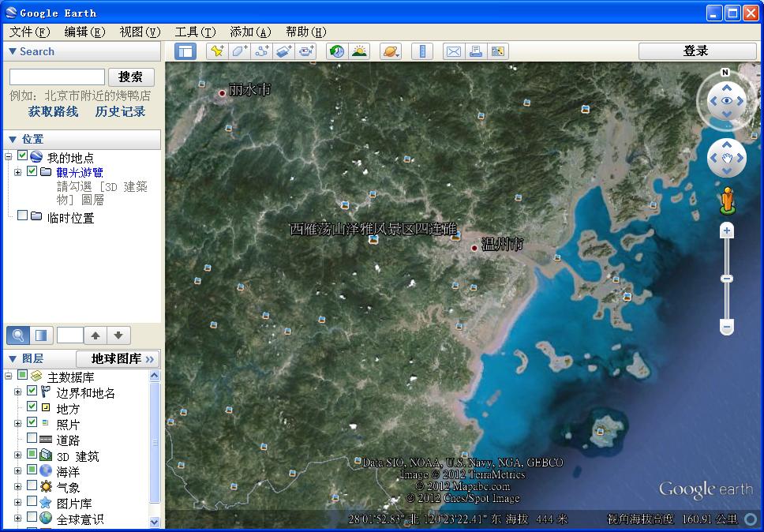
Task: Click the Email envelope icon
Action: click(x=453, y=51)
